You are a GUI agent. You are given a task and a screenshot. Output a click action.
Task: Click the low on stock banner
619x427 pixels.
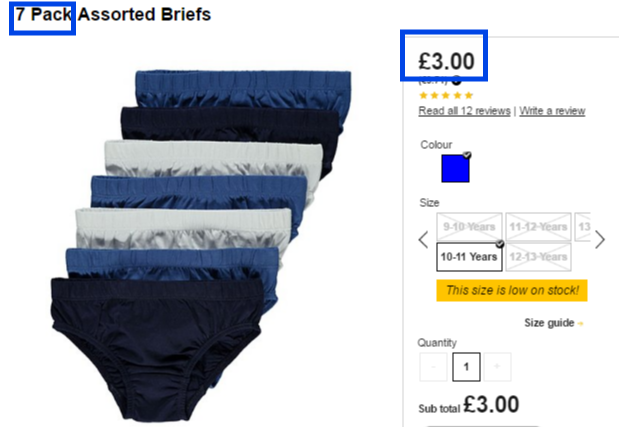[512, 290]
